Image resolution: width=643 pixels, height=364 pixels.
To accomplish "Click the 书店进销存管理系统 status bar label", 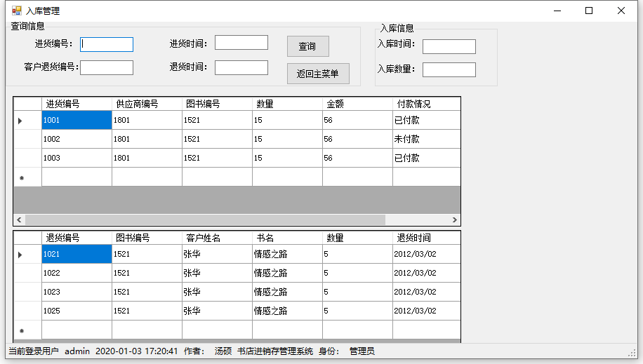I will [x=274, y=351].
